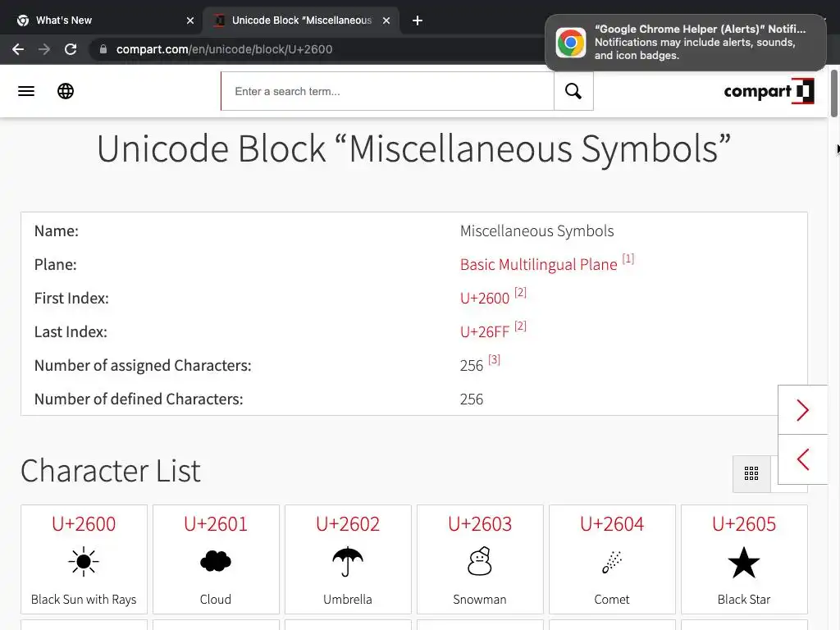Focus the search term input field

(387, 91)
